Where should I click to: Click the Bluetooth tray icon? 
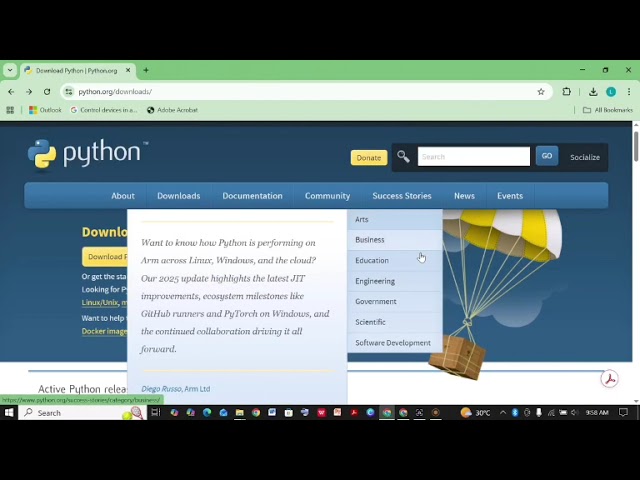(515, 413)
